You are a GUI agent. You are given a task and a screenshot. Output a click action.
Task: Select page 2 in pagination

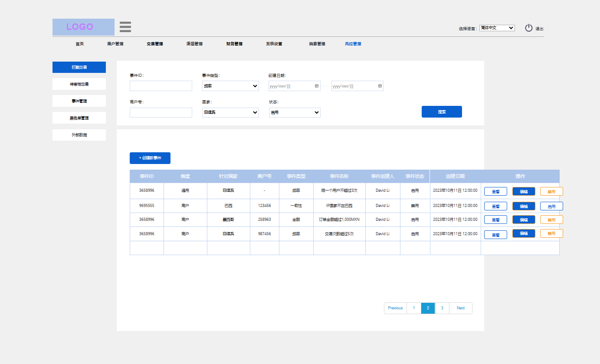click(x=428, y=308)
